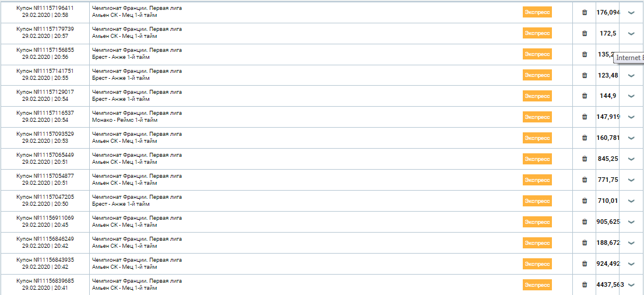Screen dimensions: 644x295
Task: Expand the row with amount 172,5
Action: [631, 34]
